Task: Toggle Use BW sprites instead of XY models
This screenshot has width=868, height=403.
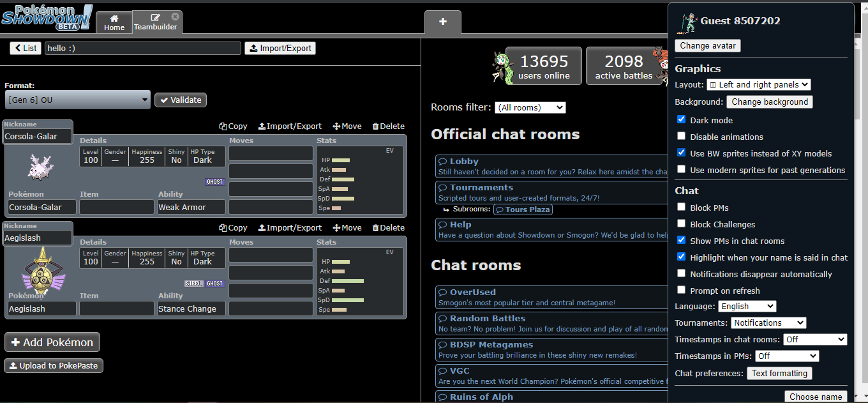Action: click(x=681, y=153)
